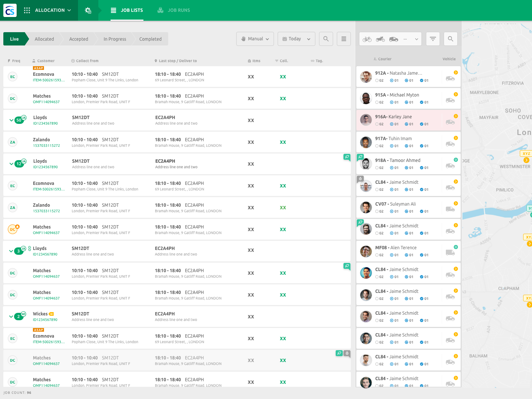Screen dimensions: 532x399
Task: Select the motorcycle vehicle filter icon
Action: 380,38
